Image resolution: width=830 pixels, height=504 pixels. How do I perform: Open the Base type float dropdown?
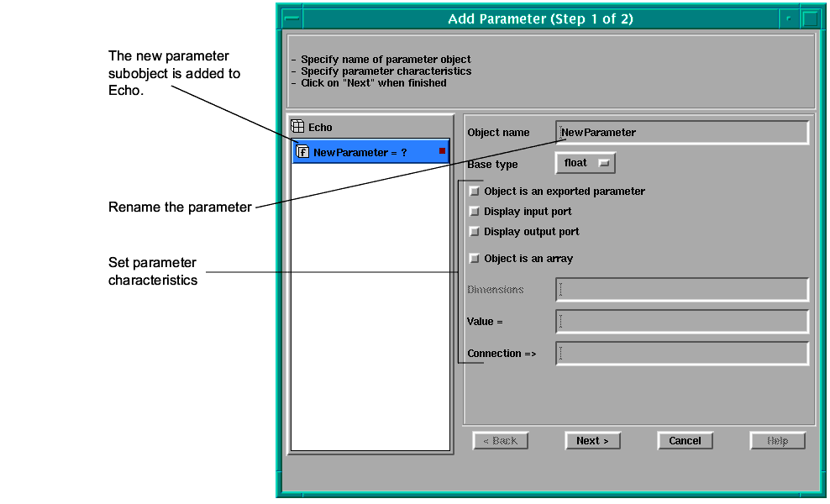[586, 163]
